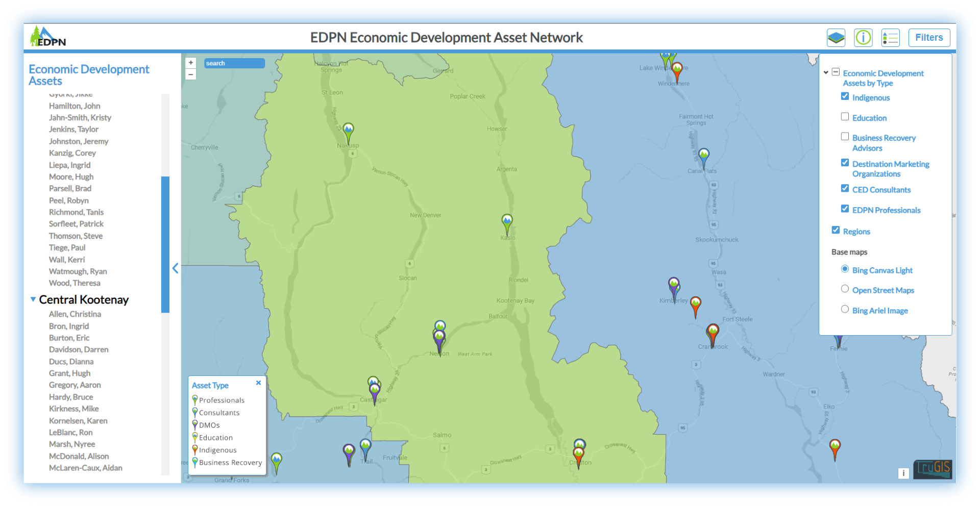Select Johnston, Jeremy from the list
Image resolution: width=980 pixels, height=507 pixels.
click(x=79, y=141)
